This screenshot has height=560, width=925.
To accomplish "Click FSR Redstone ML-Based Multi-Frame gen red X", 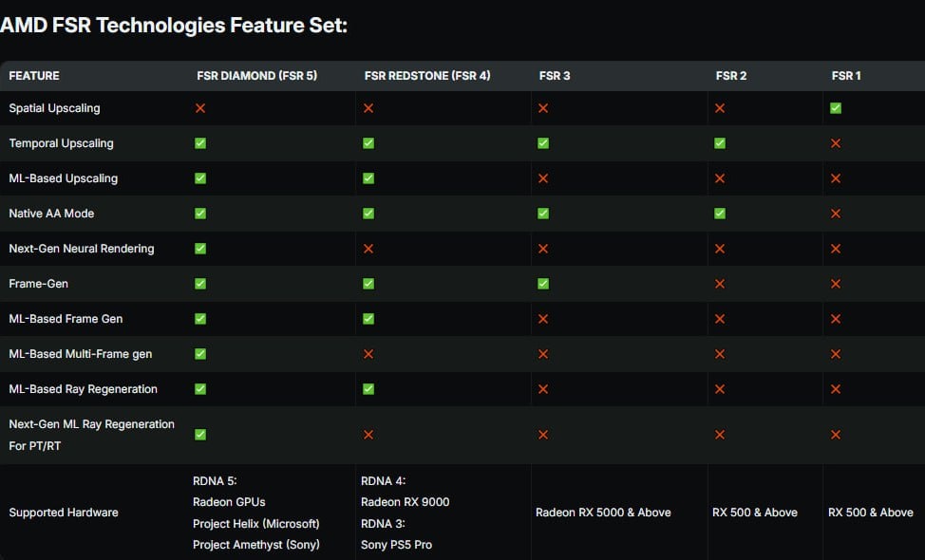I will [368, 354].
